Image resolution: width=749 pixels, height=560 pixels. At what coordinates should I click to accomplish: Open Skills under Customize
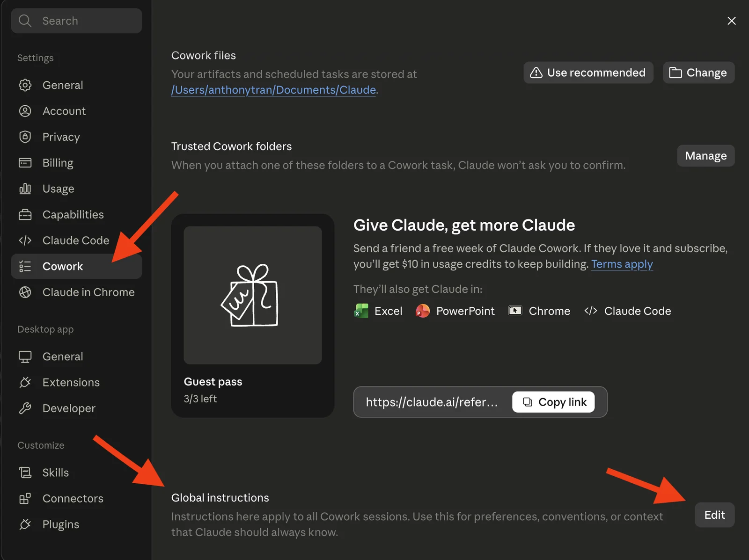point(76,473)
